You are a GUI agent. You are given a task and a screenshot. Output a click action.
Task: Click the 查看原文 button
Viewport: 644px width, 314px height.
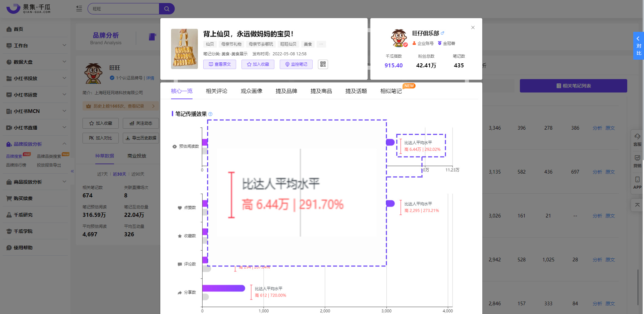(220, 64)
